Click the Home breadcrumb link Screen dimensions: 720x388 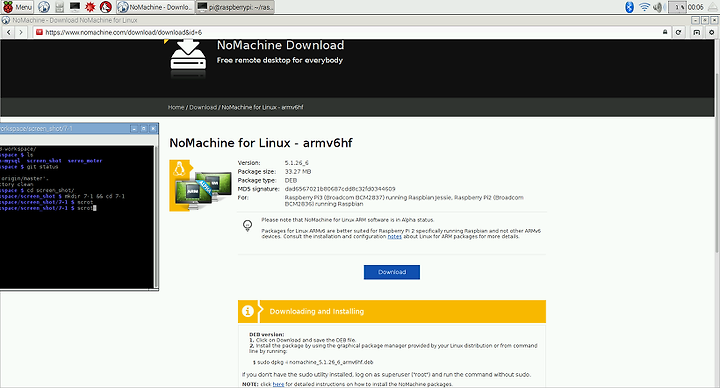[x=176, y=107]
